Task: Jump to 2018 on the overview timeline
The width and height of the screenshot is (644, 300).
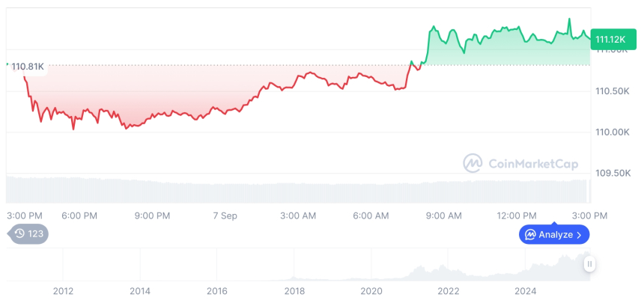Action: pos(294,290)
